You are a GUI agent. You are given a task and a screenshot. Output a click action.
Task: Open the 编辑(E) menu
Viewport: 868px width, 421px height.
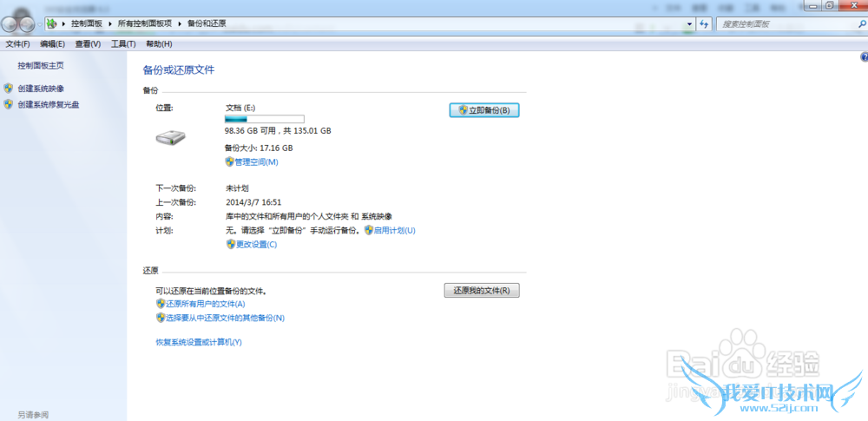pos(53,43)
